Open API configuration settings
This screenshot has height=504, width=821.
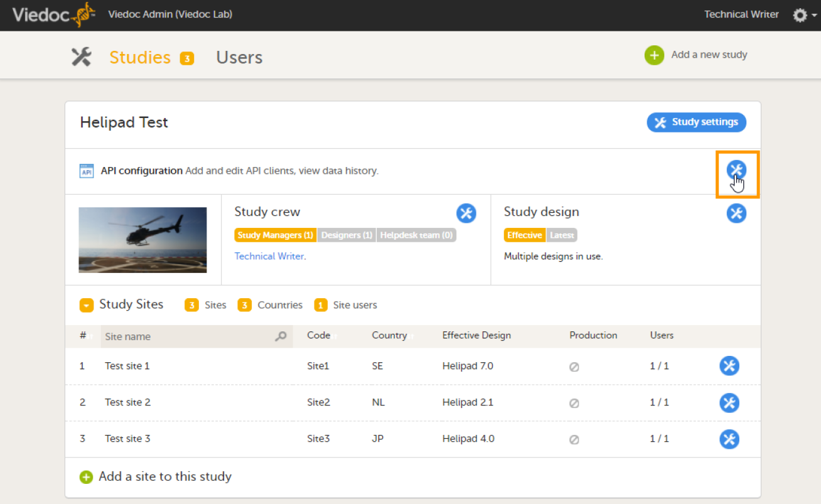(x=737, y=169)
